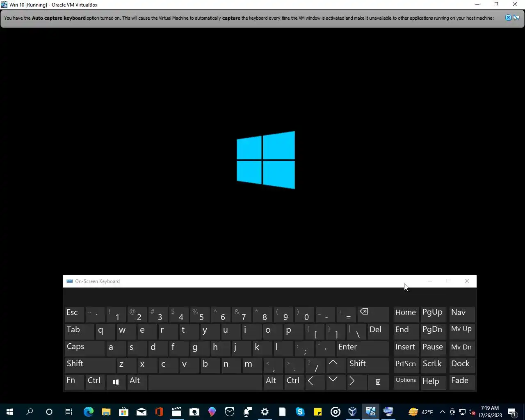Click the PgDn key

[434, 331]
